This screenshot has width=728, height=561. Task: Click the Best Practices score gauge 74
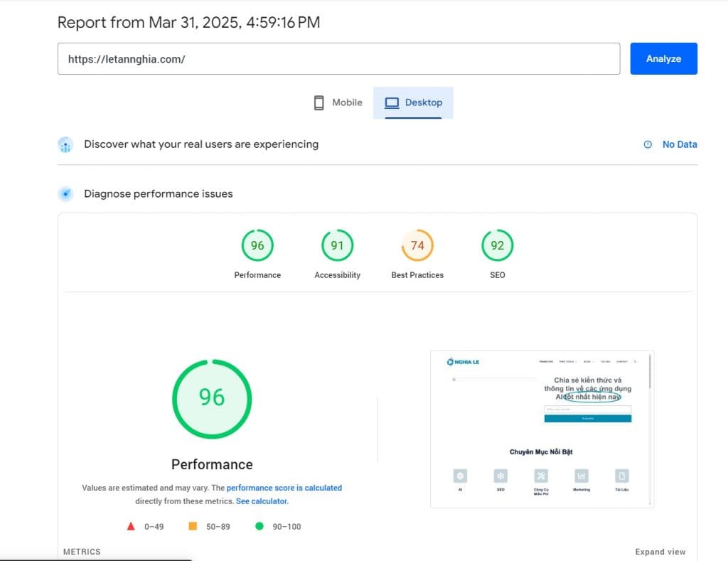click(x=417, y=246)
